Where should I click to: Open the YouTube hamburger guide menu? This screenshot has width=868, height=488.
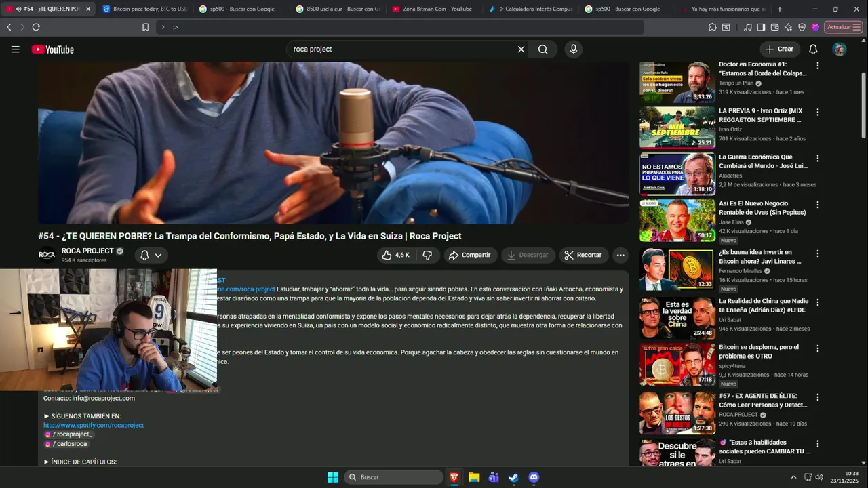pyautogui.click(x=15, y=49)
